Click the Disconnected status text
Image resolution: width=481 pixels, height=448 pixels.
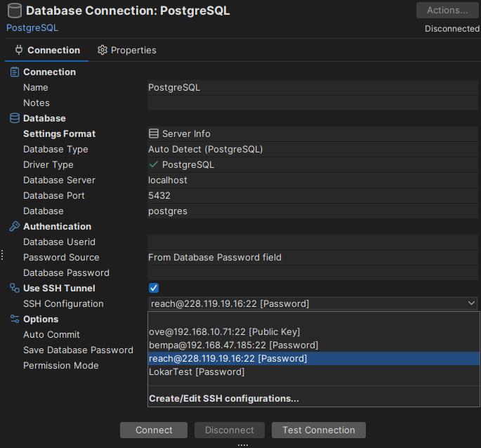452,29
